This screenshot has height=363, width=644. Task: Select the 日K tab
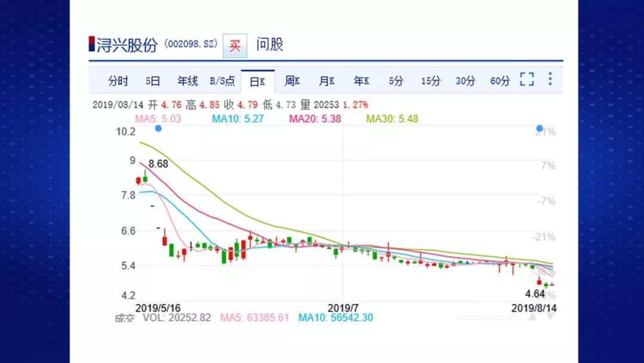pyautogui.click(x=258, y=82)
